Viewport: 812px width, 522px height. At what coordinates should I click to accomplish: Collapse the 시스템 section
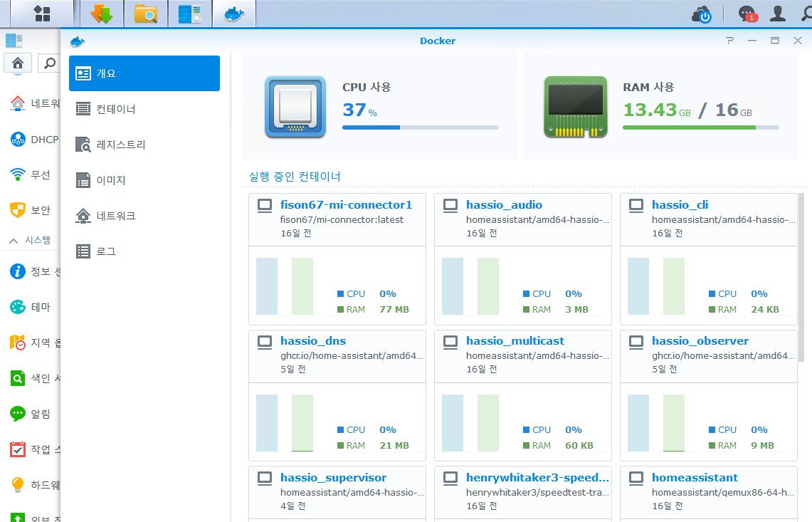[x=30, y=240]
